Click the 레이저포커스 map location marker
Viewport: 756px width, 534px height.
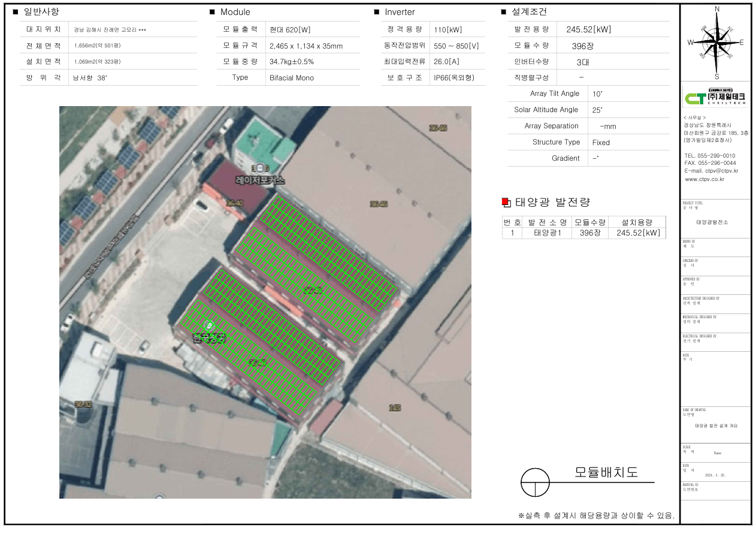260,169
